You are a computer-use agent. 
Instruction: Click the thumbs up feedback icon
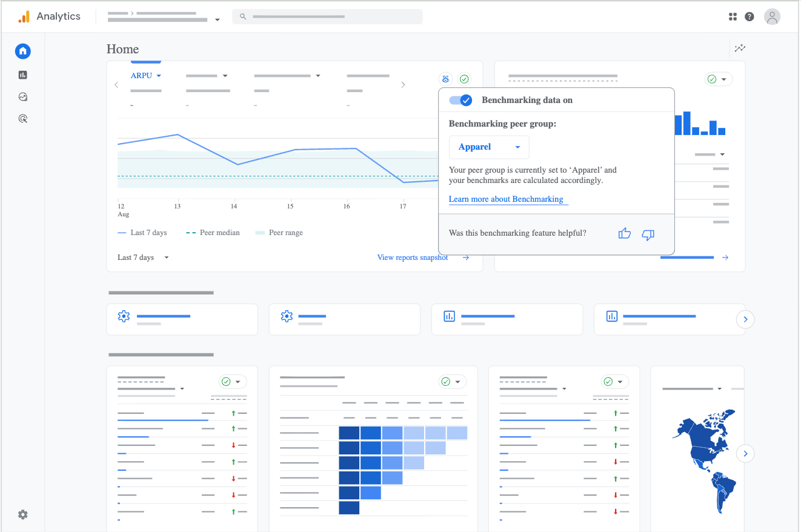click(625, 234)
